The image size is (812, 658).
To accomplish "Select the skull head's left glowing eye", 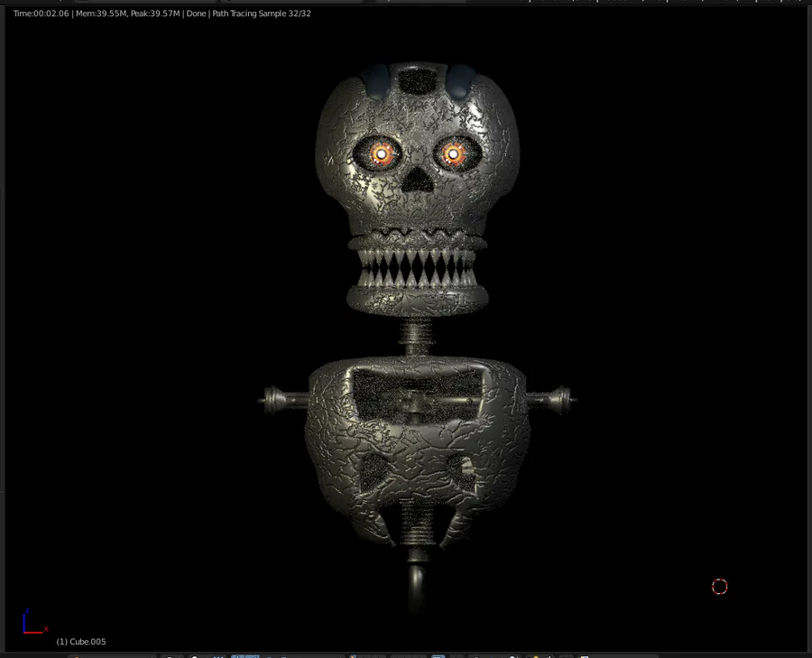I will point(382,153).
